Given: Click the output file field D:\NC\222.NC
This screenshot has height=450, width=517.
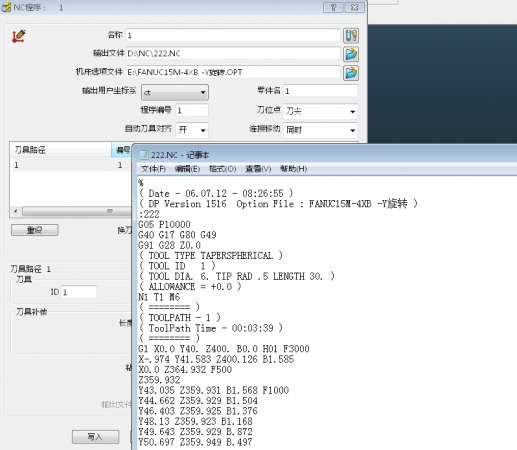Looking at the screenshot, I should click(233, 54).
